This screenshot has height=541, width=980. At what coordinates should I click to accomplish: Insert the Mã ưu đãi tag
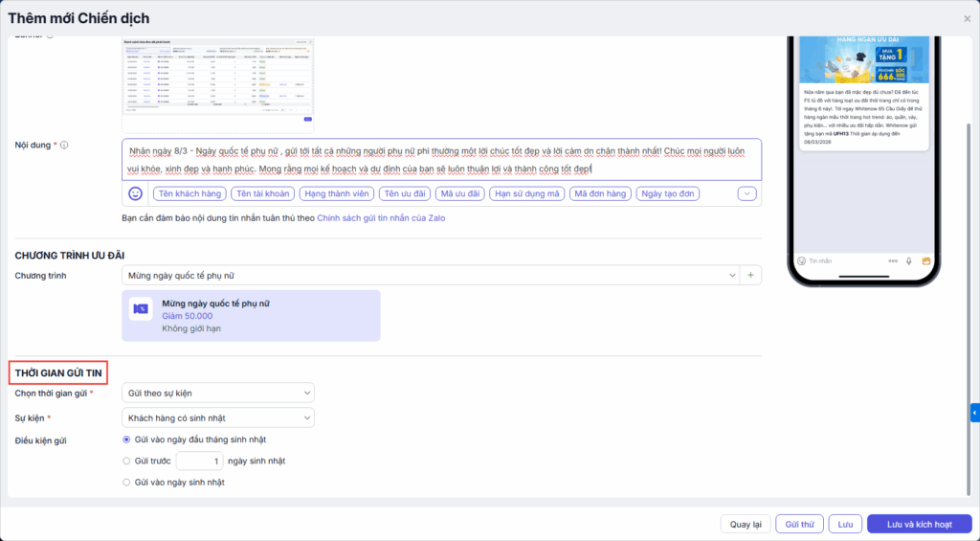[x=460, y=193]
